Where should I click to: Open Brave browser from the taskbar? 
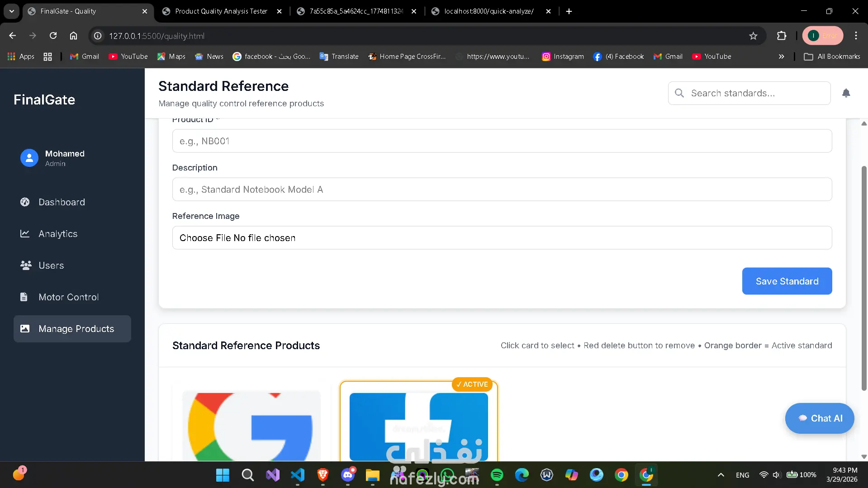click(323, 475)
